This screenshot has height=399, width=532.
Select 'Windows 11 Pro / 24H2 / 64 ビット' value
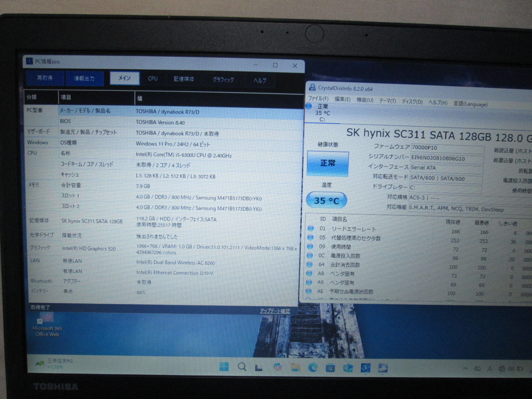pyautogui.click(x=173, y=144)
